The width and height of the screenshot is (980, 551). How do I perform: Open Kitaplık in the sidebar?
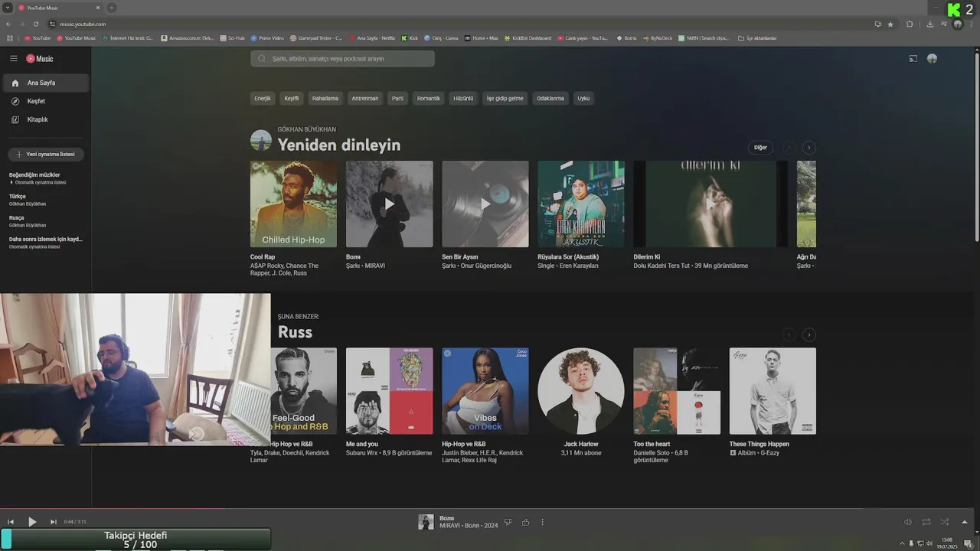coord(45,119)
